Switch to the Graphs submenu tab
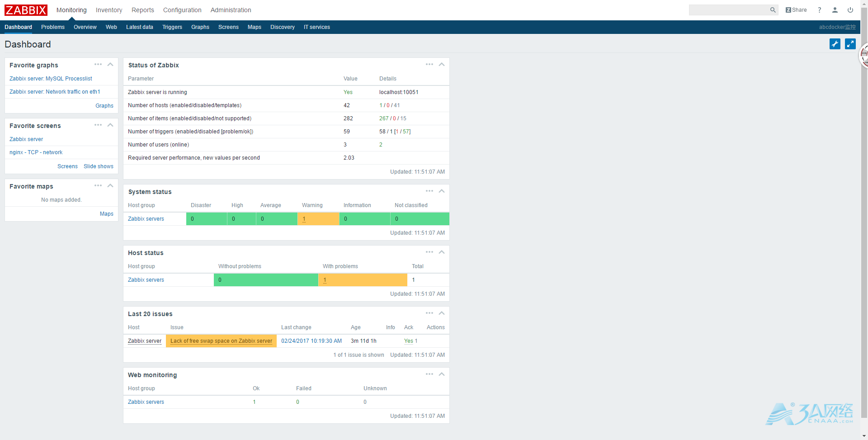This screenshot has width=868, height=440. (x=200, y=27)
